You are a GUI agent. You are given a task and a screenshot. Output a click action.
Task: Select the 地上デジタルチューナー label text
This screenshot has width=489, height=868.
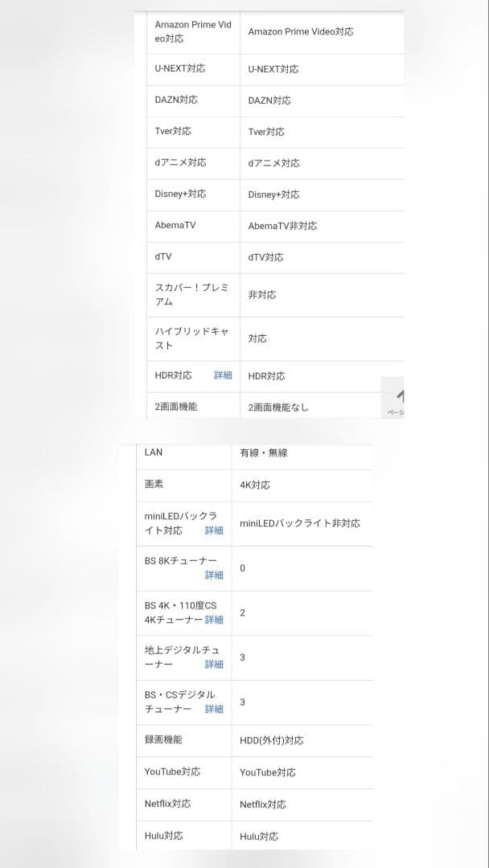(182, 657)
